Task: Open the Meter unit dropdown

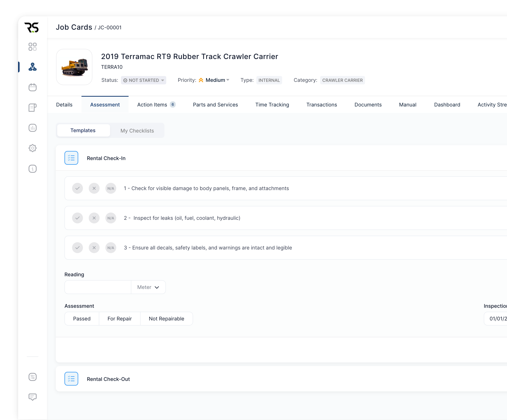Action: 148,287
